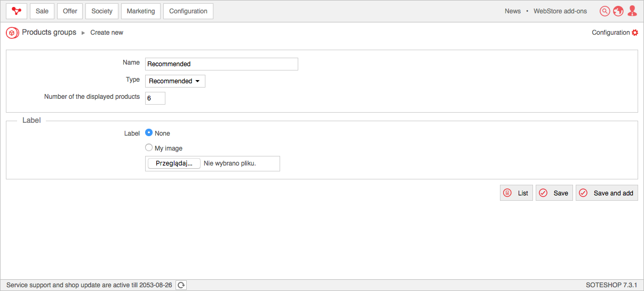Open the Type dropdown showing Recommended
The image size is (644, 291).
(175, 81)
